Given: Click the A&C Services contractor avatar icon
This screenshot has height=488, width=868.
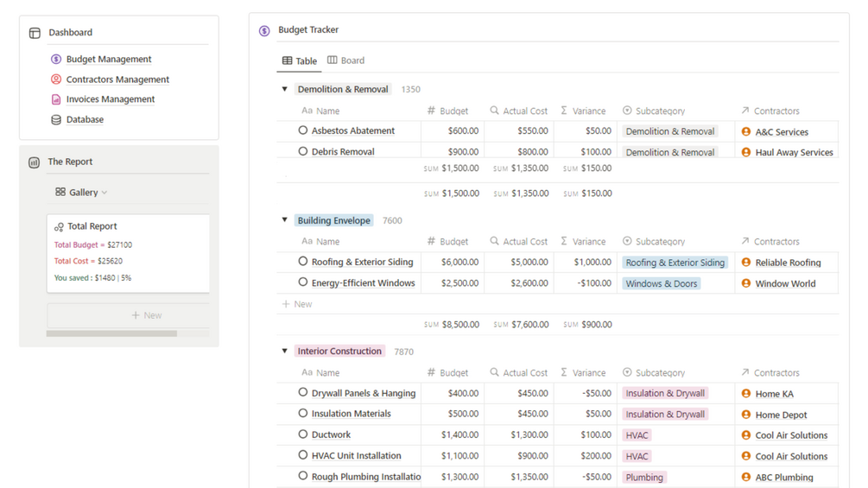Looking at the screenshot, I should coord(746,132).
